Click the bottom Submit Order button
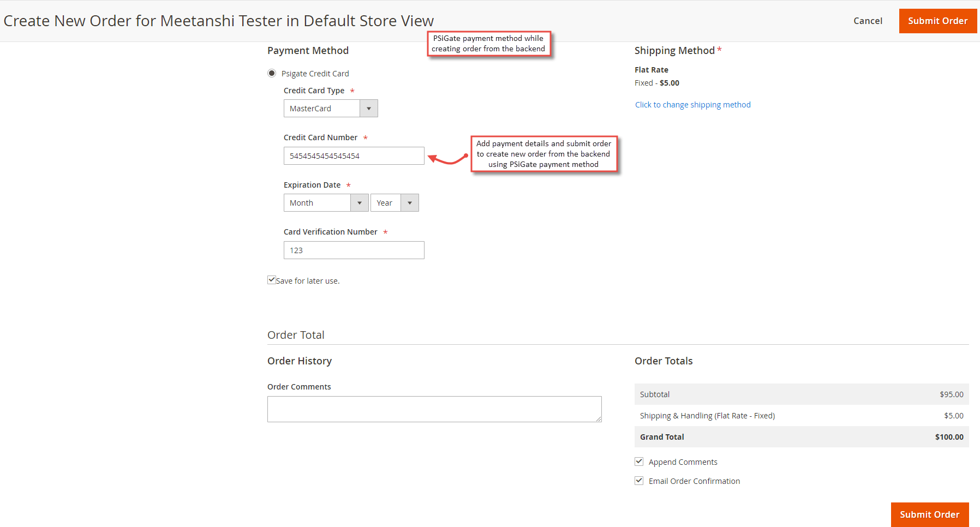 pyautogui.click(x=929, y=514)
